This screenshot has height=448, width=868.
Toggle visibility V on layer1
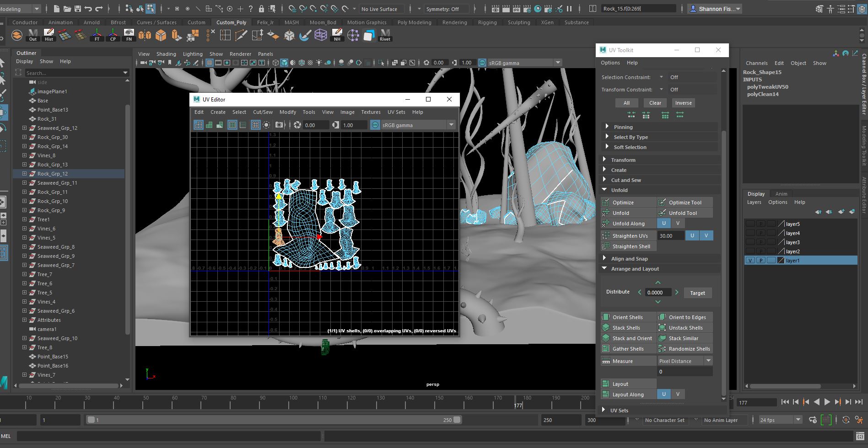pyautogui.click(x=750, y=260)
